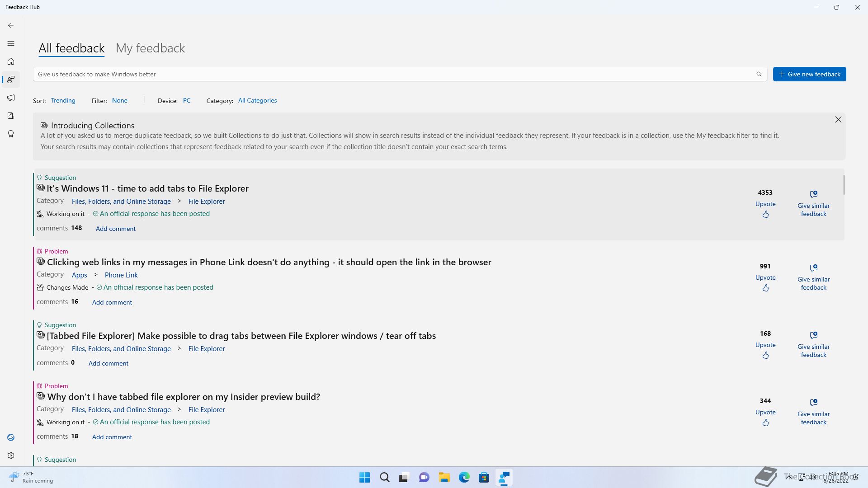Give similar feedback for tabs to File Explorer
868x488 pixels.
[x=814, y=204]
